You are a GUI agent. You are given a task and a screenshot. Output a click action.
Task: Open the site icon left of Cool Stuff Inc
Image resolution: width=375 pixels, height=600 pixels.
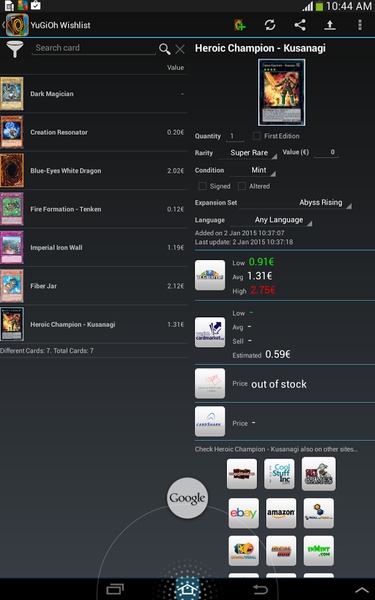(x=242, y=474)
